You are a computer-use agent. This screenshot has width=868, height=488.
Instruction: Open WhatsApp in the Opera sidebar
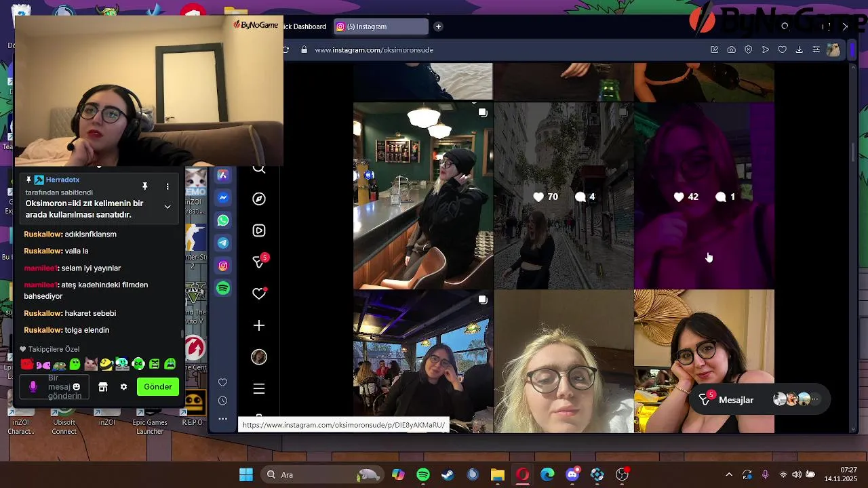pyautogui.click(x=223, y=220)
